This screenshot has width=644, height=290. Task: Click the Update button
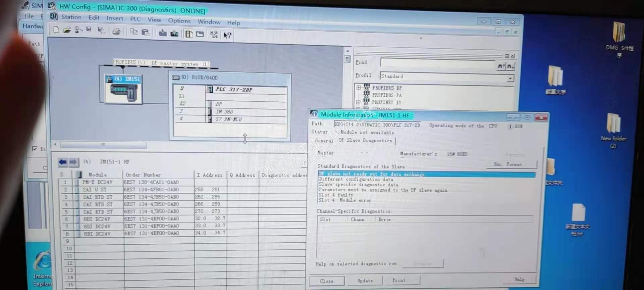365,281
